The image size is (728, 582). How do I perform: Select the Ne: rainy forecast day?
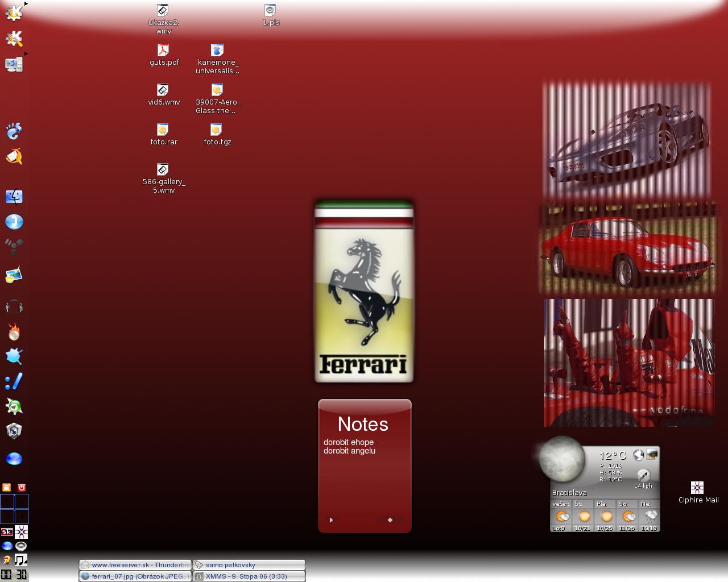650,516
